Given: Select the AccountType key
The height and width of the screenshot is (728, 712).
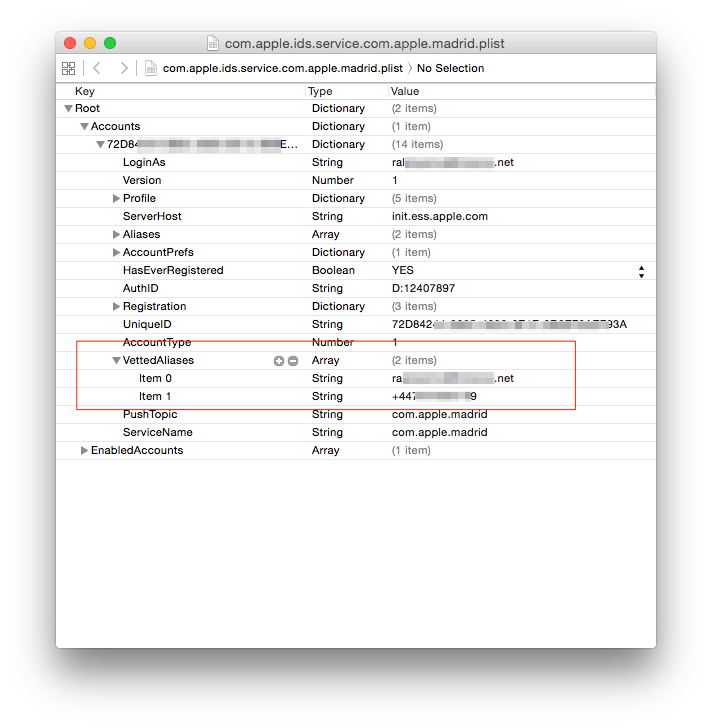Looking at the screenshot, I should click(x=157, y=343).
